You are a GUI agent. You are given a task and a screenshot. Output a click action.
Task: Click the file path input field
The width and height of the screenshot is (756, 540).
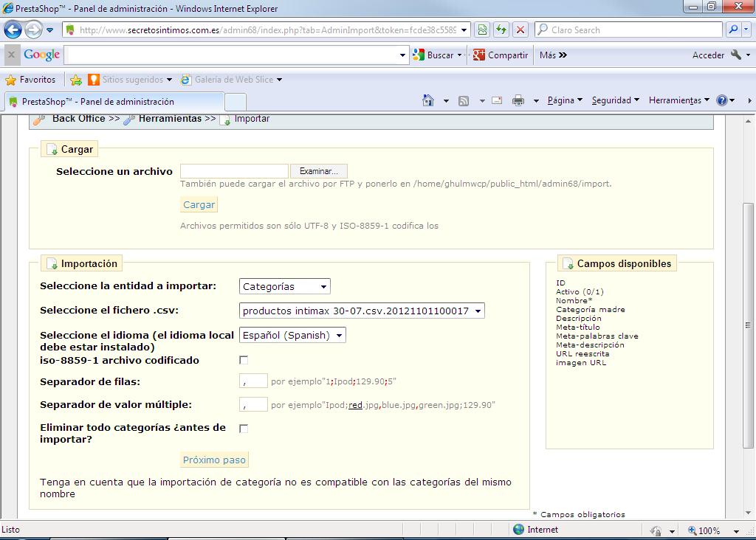(234, 171)
